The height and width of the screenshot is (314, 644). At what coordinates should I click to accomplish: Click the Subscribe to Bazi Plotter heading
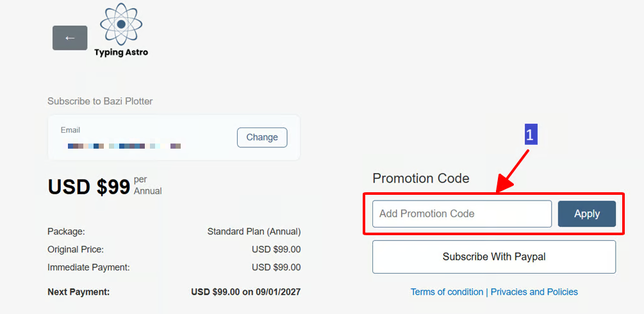click(100, 101)
